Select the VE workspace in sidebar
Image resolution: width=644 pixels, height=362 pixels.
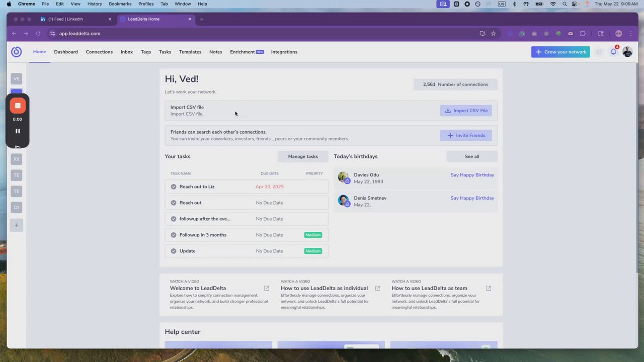(x=17, y=78)
